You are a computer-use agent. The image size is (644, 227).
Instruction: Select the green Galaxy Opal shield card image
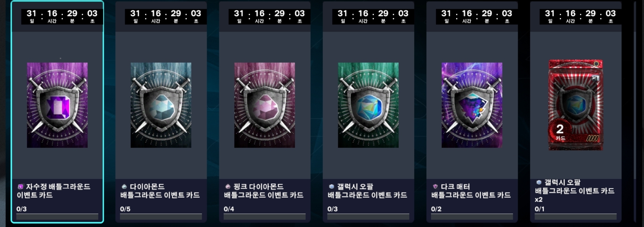click(368, 105)
